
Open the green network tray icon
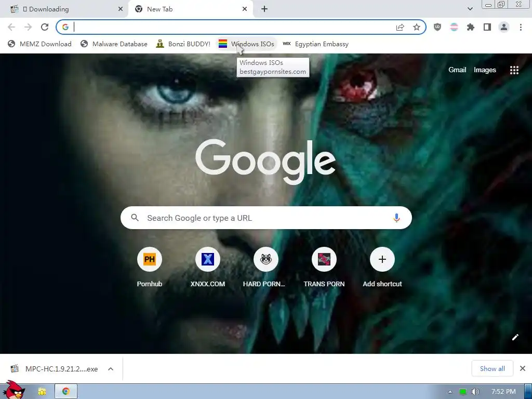[462, 392]
